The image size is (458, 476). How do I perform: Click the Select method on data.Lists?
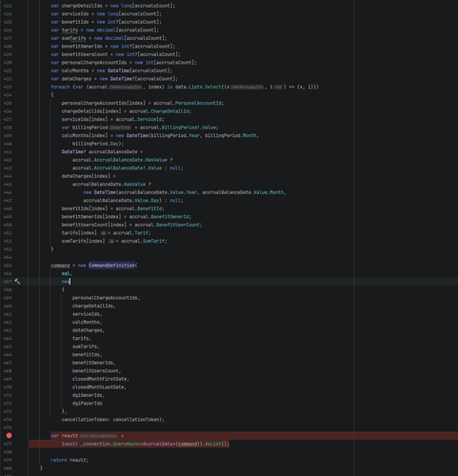tap(213, 87)
